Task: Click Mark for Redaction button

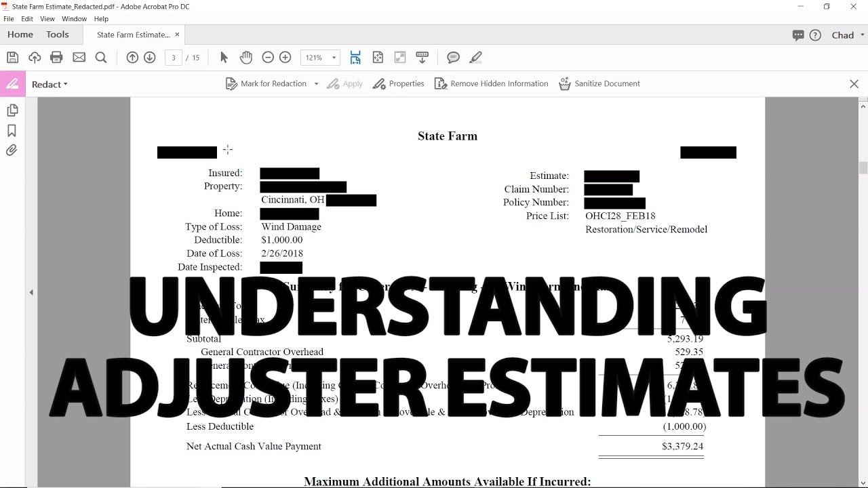Action: [x=266, y=84]
